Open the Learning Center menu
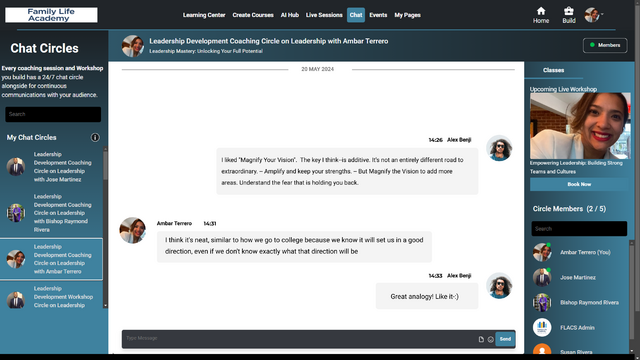The width and height of the screenshot is (640, 360). tap(204, 15)
